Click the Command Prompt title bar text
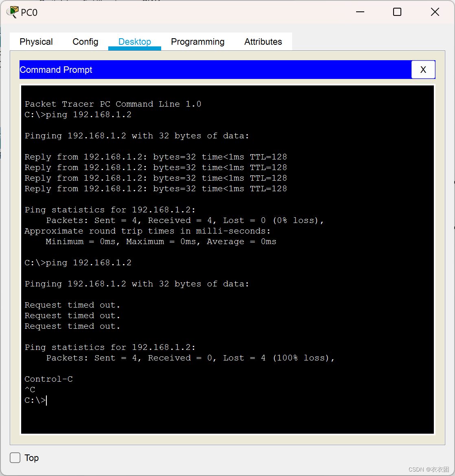 coord(56,70)
